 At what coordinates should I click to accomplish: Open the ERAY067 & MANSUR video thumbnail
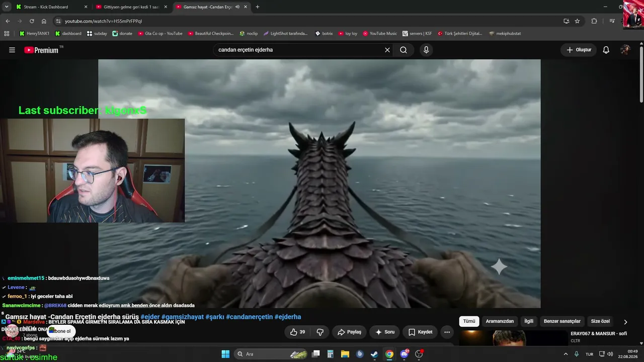coord(513,338)
